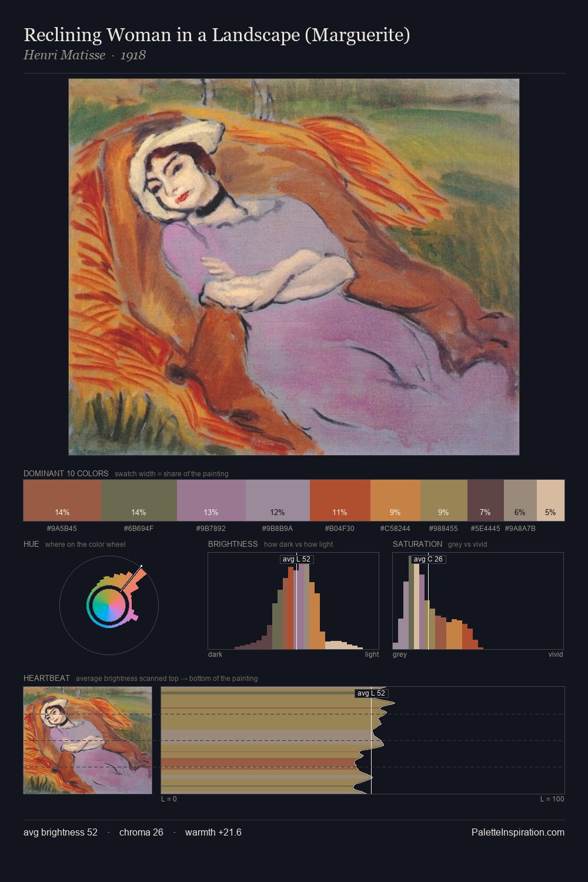This screenshot has width=588, height=882.
Task: Click the '#C58244' hex code text
Action: tap(395, 528)
